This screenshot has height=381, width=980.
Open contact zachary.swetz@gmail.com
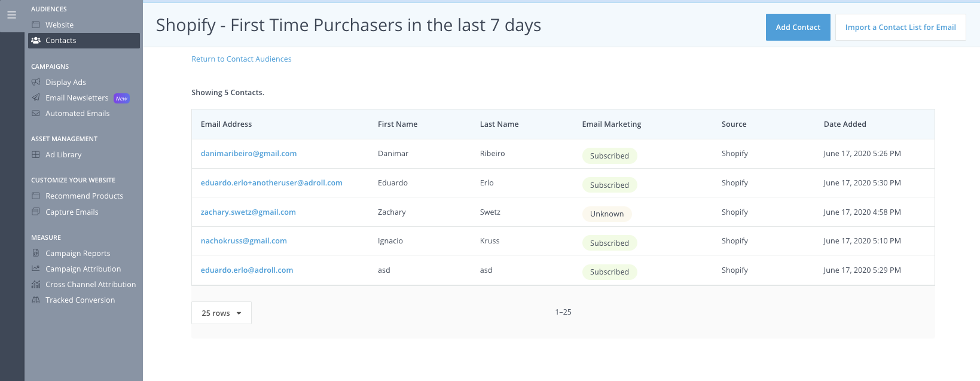click(248, 212)
